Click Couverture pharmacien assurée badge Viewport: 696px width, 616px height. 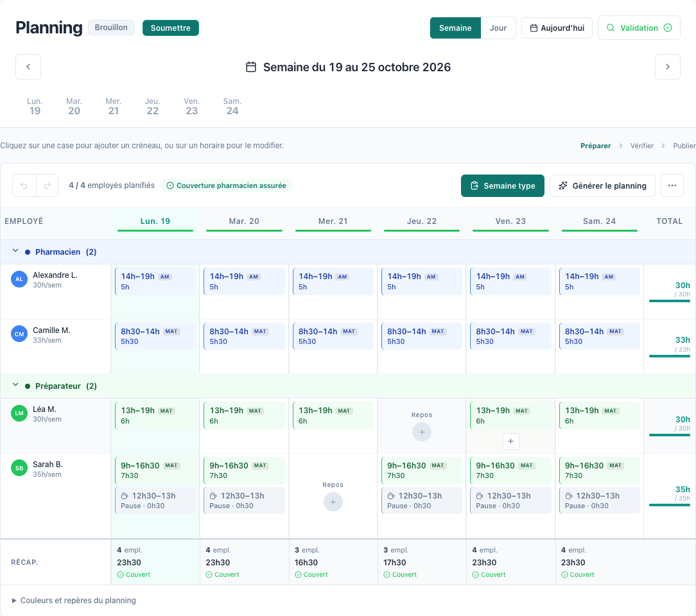point(227,185)
